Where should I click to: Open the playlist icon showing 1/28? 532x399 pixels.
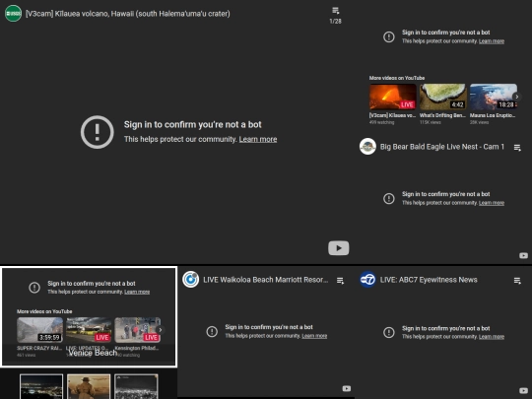[x=335, y=15]
